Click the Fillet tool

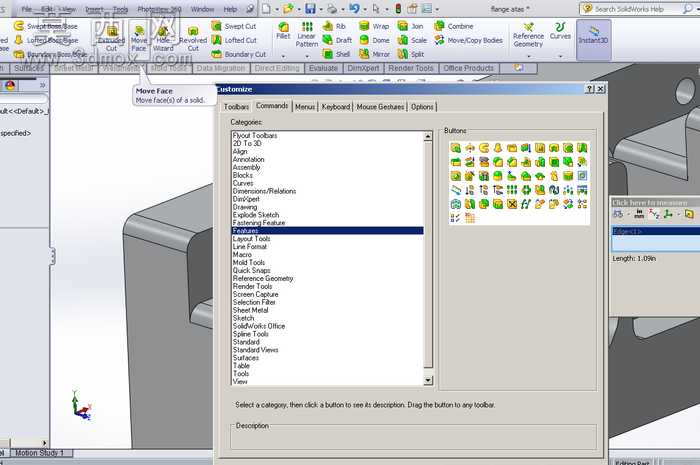point(283,30)
